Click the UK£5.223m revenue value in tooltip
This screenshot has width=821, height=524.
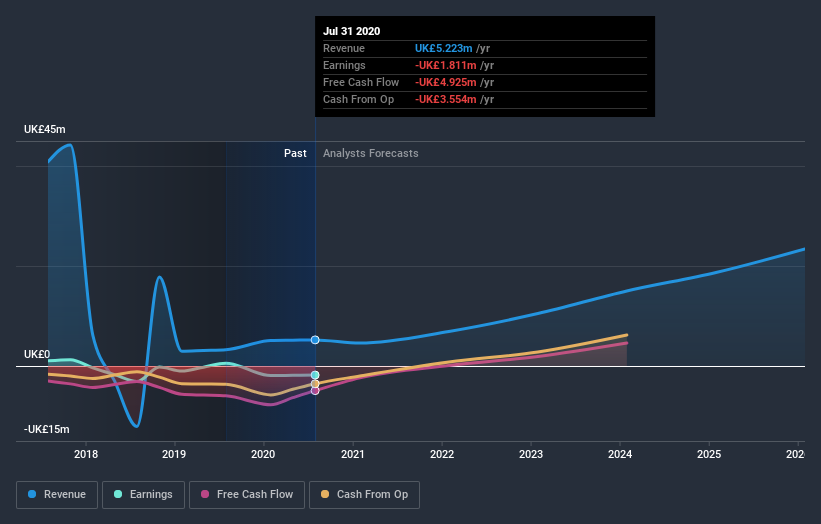(x=443, y=48)
